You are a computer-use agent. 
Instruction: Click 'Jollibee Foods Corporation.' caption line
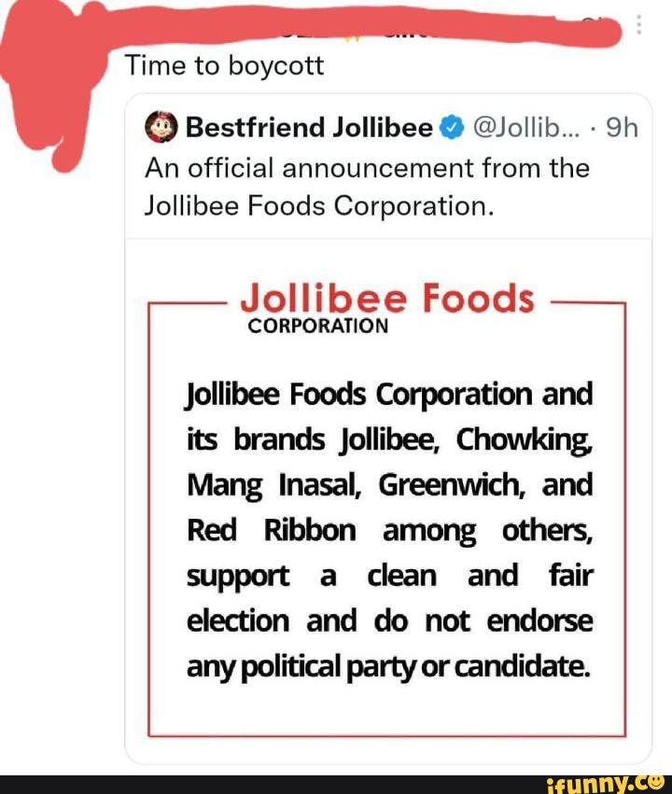[x=319, y=206]
